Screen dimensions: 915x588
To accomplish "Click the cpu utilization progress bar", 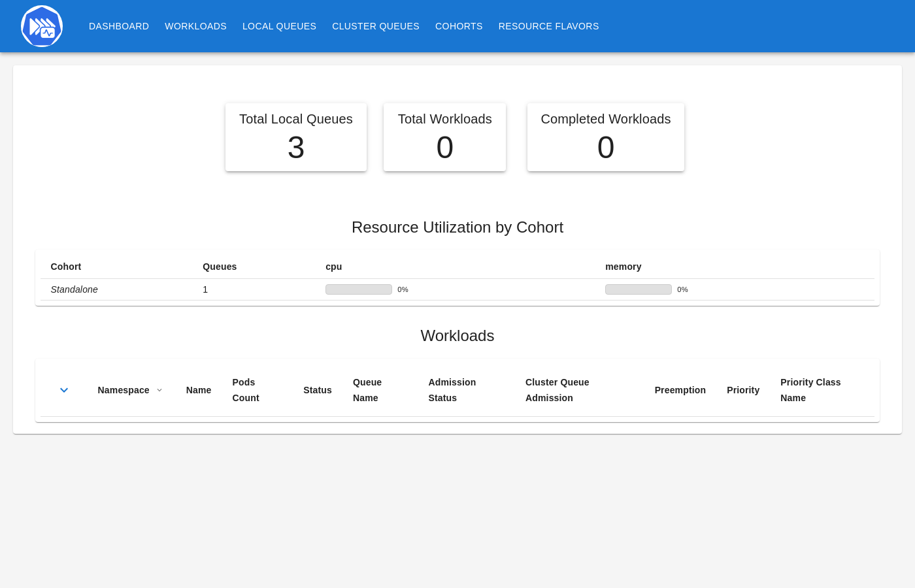I will (359, 289).
